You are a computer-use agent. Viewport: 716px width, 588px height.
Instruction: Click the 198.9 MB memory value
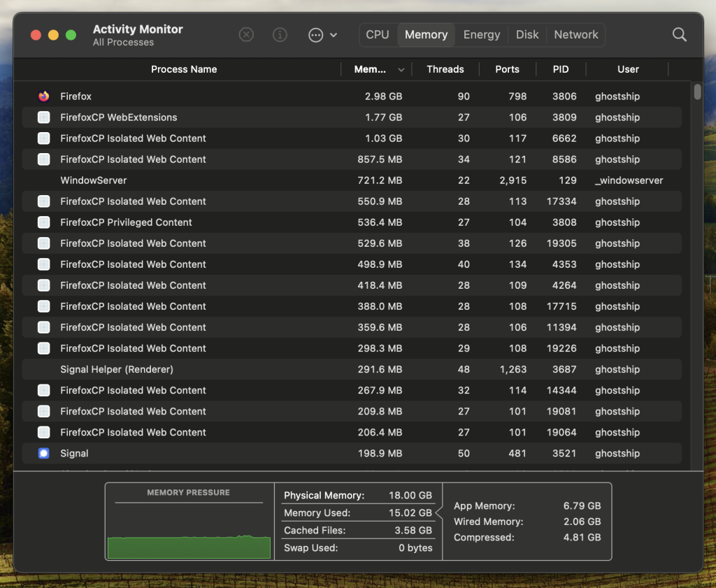(x=380, y=453)
